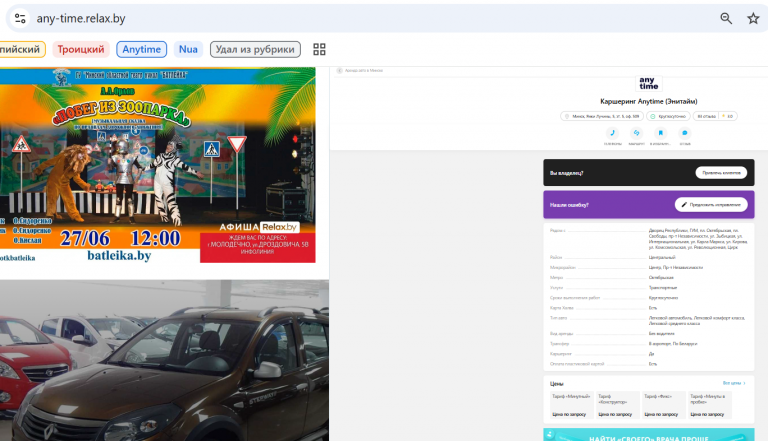Open the Все цены link
Viewport: 768px width, 441px height.
coord(734,383)
